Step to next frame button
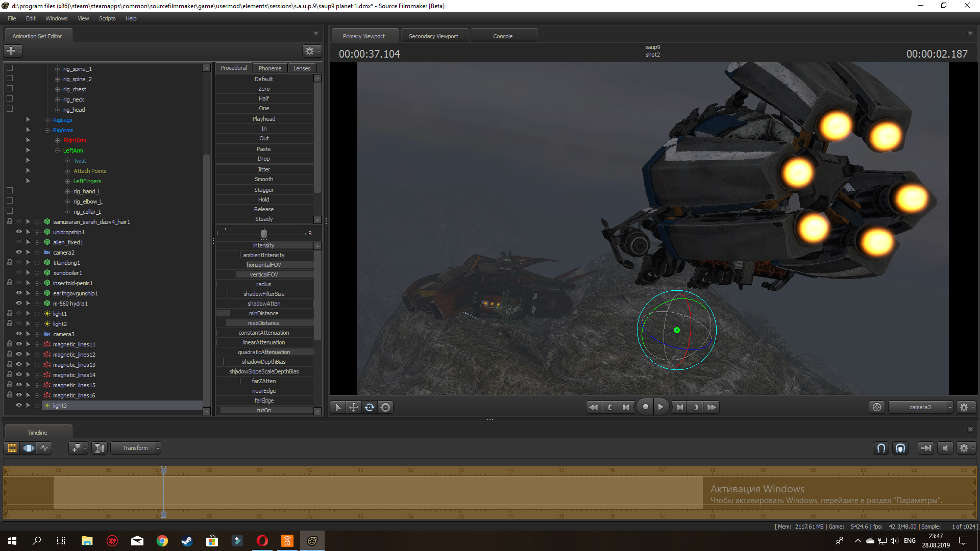 [679, 407]
